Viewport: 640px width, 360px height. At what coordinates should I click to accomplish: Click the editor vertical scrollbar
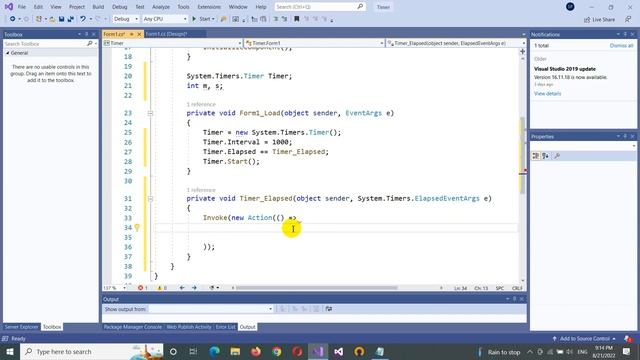[x=522, y=156]
